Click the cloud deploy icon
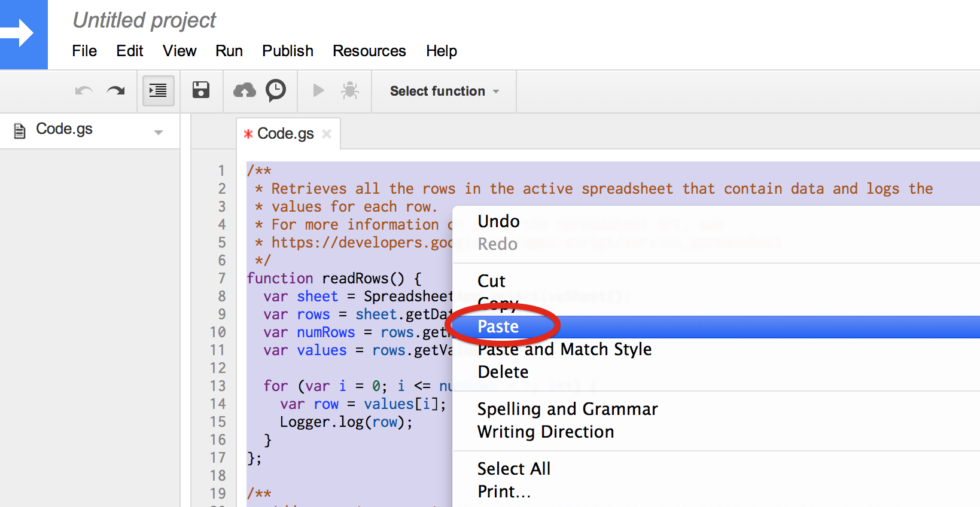This screenshot has width=980, height=507. pos(244,91)
